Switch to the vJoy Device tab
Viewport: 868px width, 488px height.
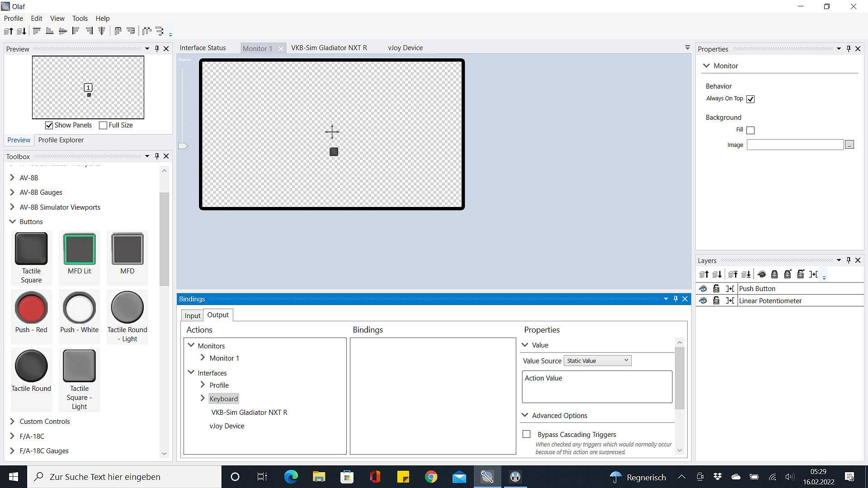[405, 48]
